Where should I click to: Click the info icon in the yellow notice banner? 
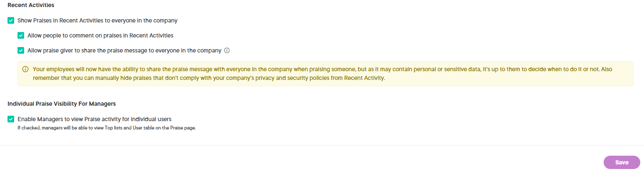(x=25, y=69)
